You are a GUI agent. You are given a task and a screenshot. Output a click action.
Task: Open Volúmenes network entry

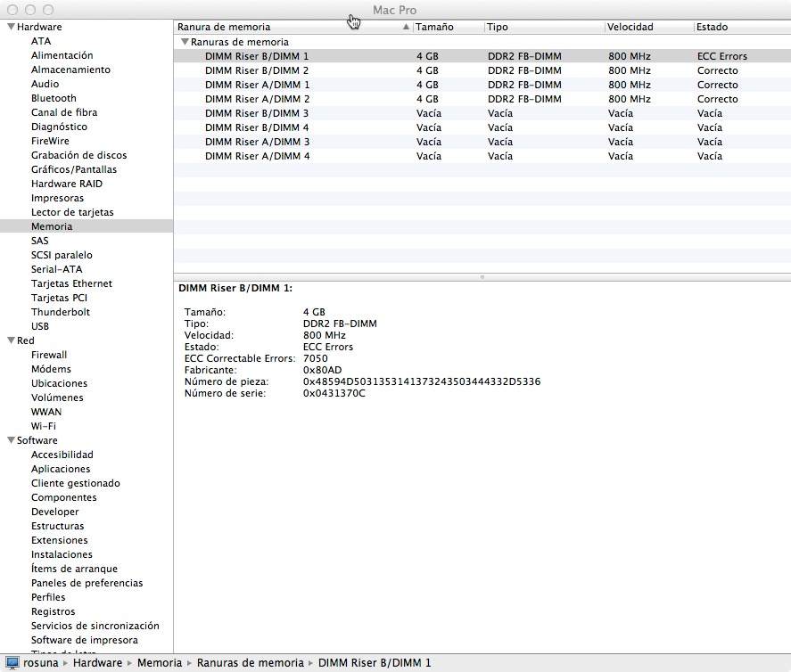(x=57, y=397)
